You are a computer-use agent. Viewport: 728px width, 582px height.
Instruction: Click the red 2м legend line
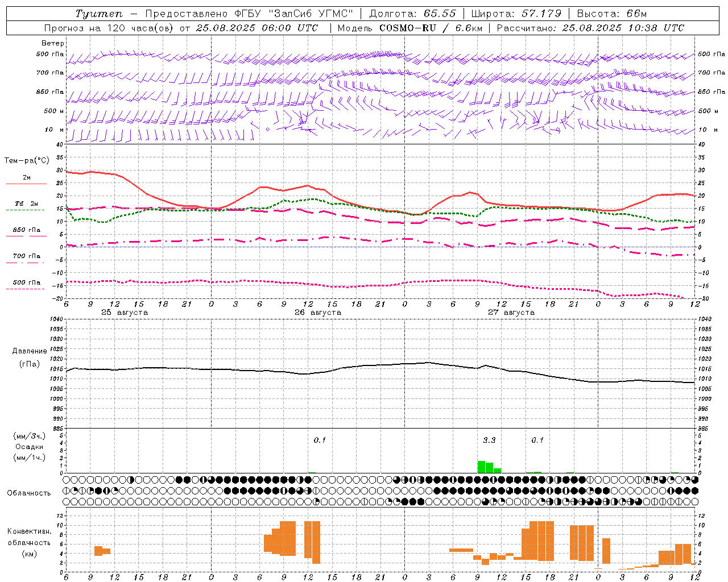tap(26, 184)
